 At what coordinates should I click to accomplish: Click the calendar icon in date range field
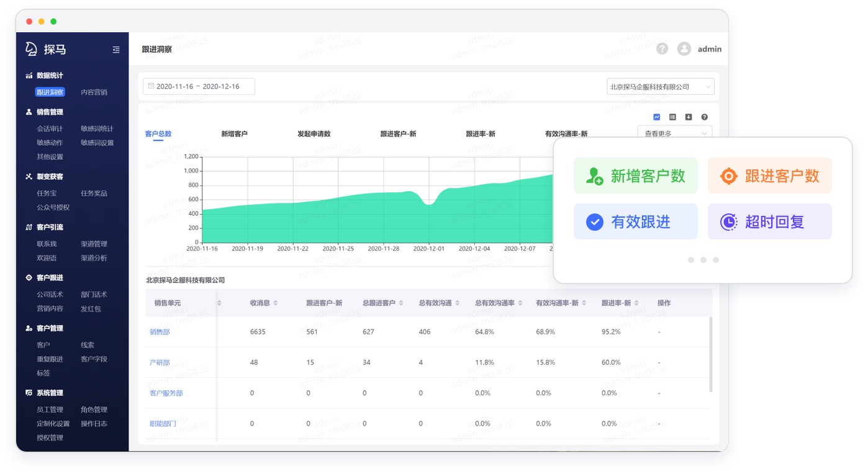pyautogui.click(x=151, y=86)
